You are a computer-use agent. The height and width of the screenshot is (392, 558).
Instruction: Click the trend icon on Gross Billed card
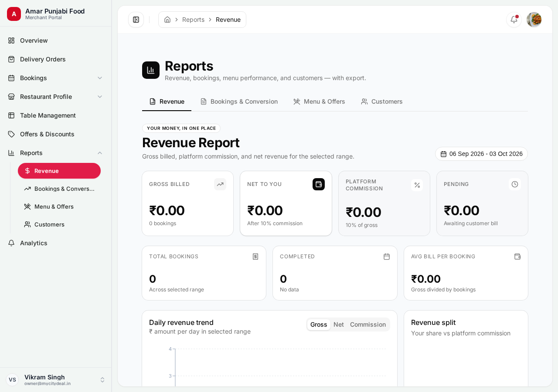pos(220,184)
